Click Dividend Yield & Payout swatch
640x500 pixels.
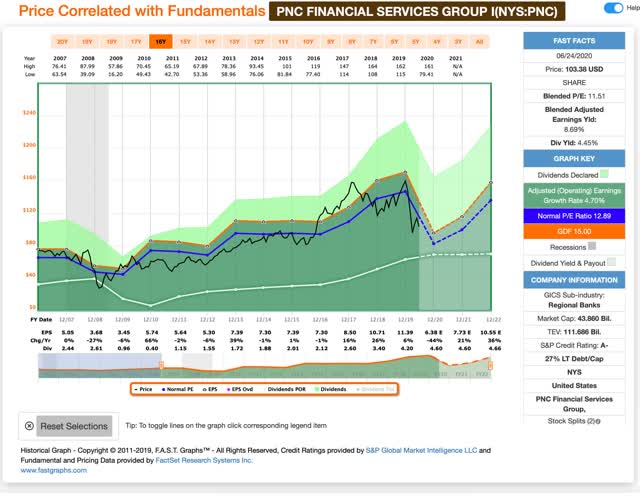[x=611, y=262]
